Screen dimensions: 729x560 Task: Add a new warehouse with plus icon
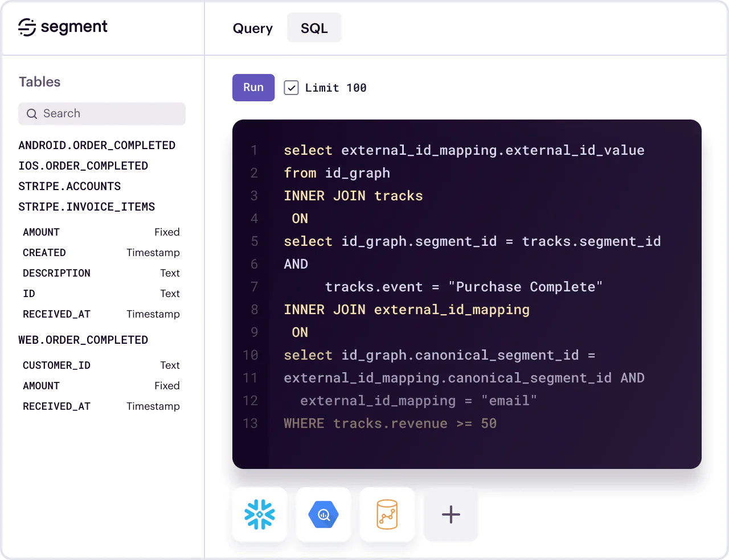[451, 514]
